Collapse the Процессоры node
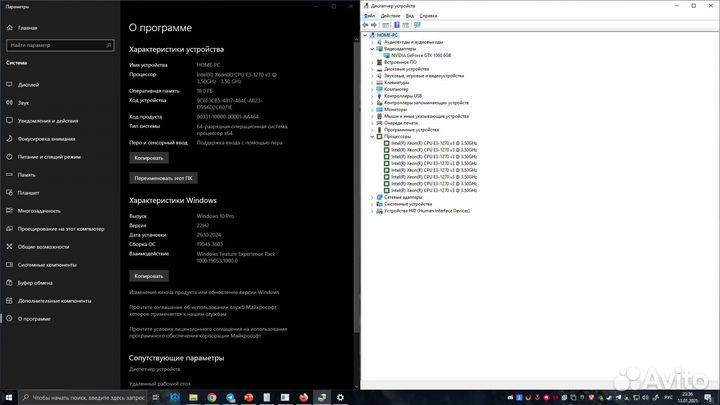Viewport: 720px width, 405px height. coord(372,136)
